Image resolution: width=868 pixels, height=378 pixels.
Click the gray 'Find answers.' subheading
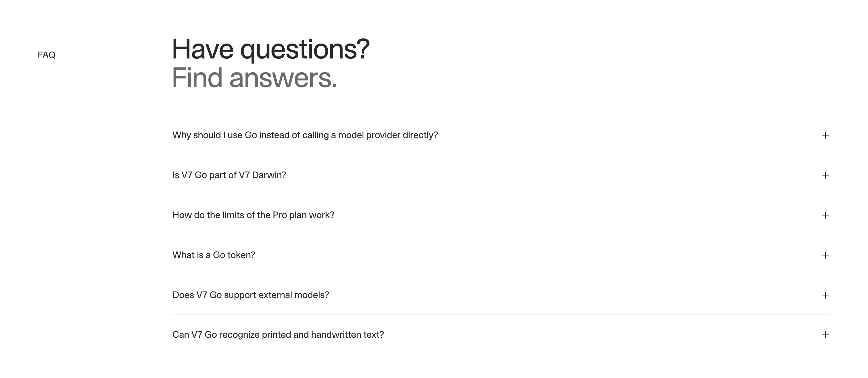(255, 78)
